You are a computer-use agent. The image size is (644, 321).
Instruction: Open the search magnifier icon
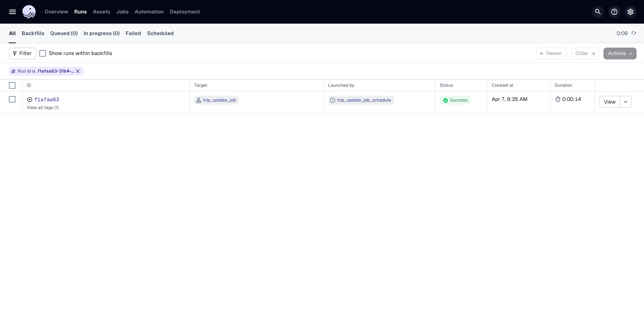pos(598,12)
